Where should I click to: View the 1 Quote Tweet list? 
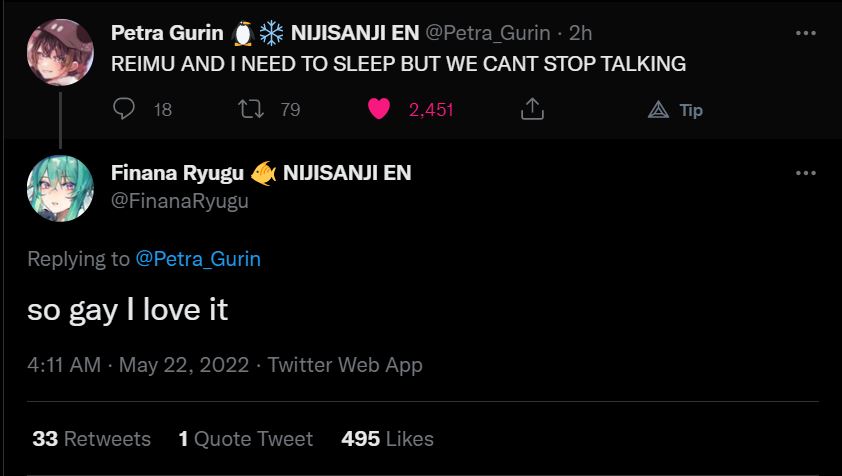click(245, 439)
